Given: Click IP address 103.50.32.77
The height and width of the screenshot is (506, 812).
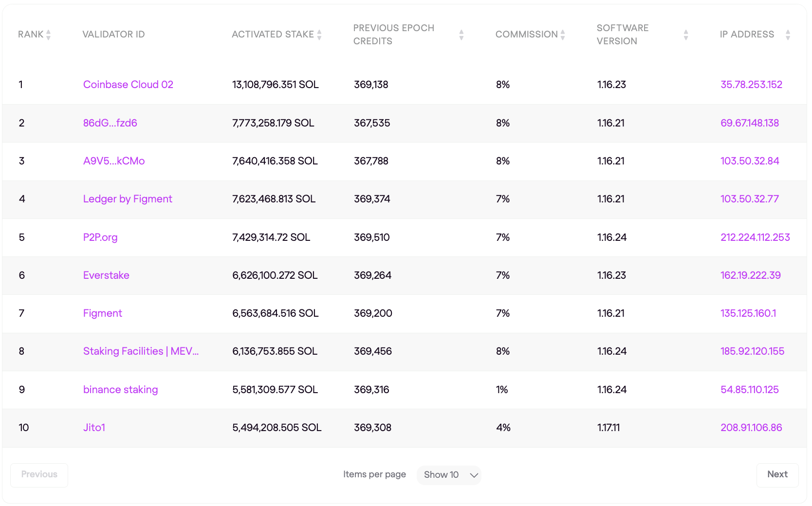Looking at the screenshot, I should tap(750, 199).
